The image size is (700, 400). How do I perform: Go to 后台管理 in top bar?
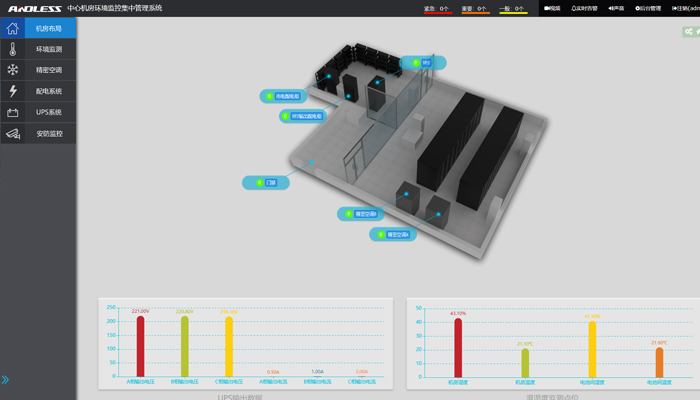(x=649, y=8)
